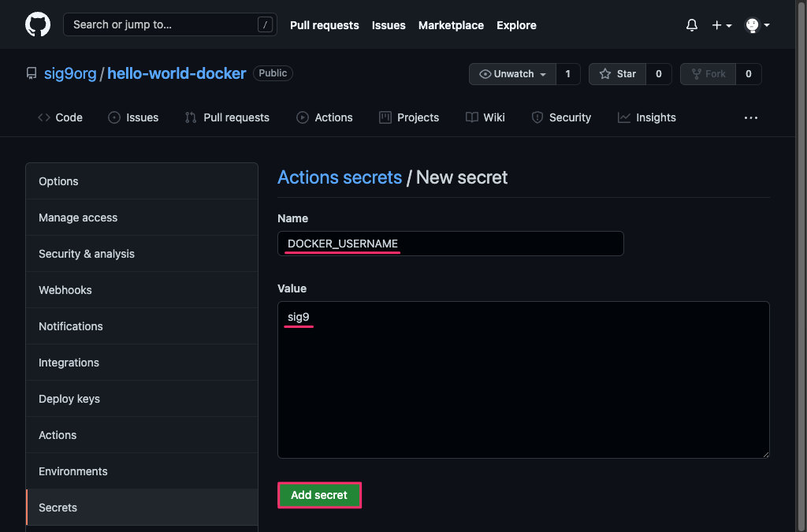Image resolution: width=807 pixels, height=532 pixels.
Task: Open Pull requests in top navigation
Action: pyautogui.click(x=324, y=25)
